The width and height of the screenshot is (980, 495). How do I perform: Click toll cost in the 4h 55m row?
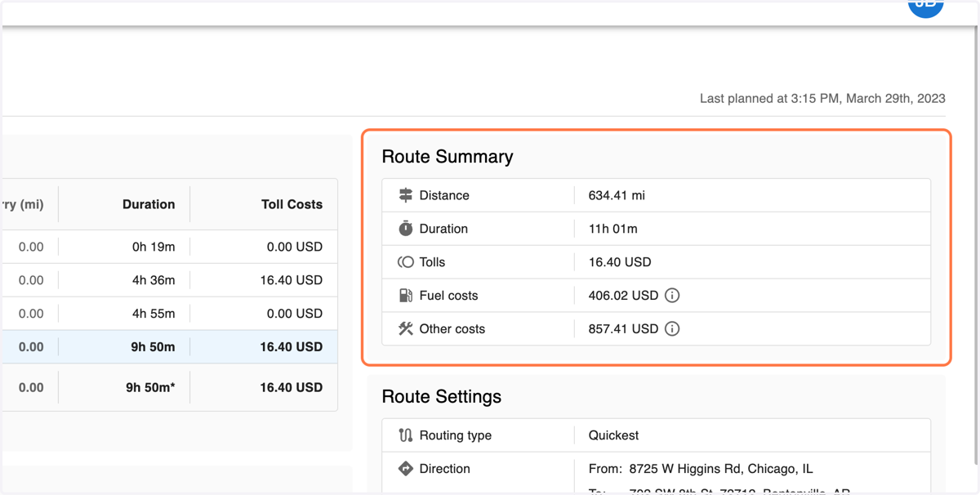click(295, 314)
